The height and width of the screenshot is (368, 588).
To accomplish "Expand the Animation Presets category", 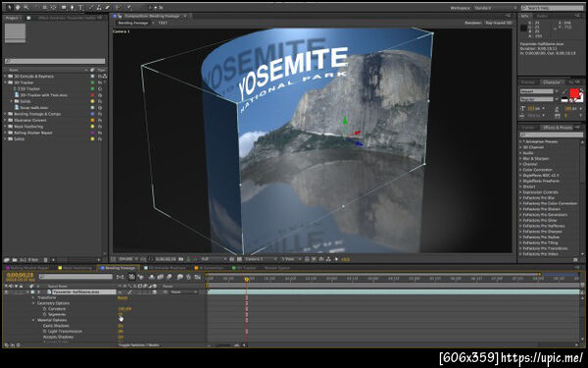I will (520, 141).
